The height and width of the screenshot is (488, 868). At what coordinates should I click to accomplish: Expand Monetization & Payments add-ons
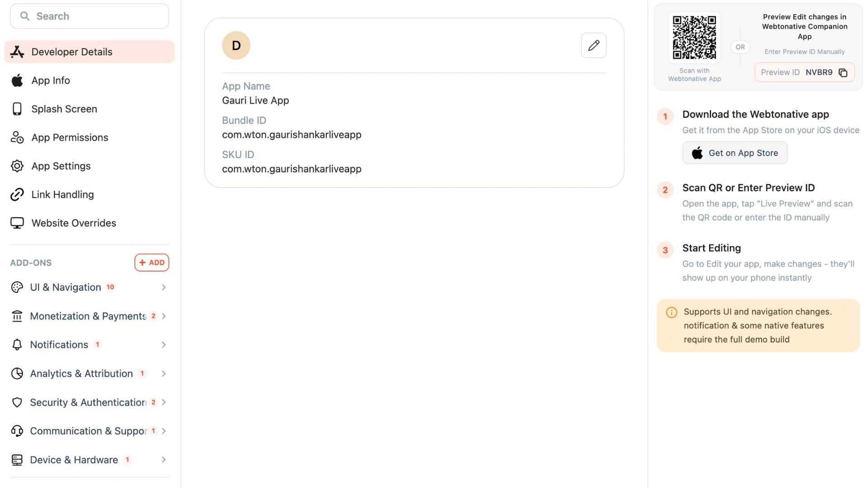coord(90,316)
